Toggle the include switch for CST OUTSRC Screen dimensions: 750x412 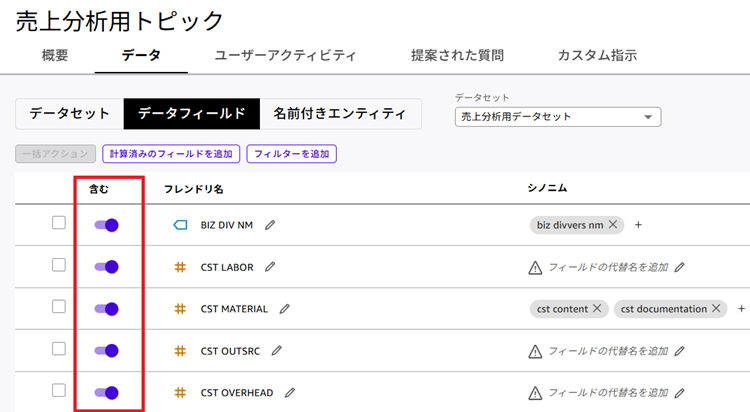click(x=106, y=351)
